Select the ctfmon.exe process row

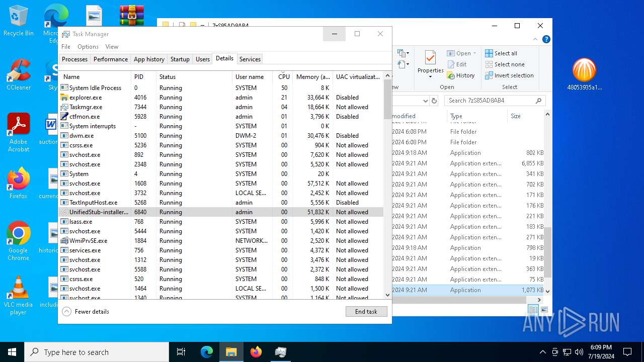coord(221,117)
